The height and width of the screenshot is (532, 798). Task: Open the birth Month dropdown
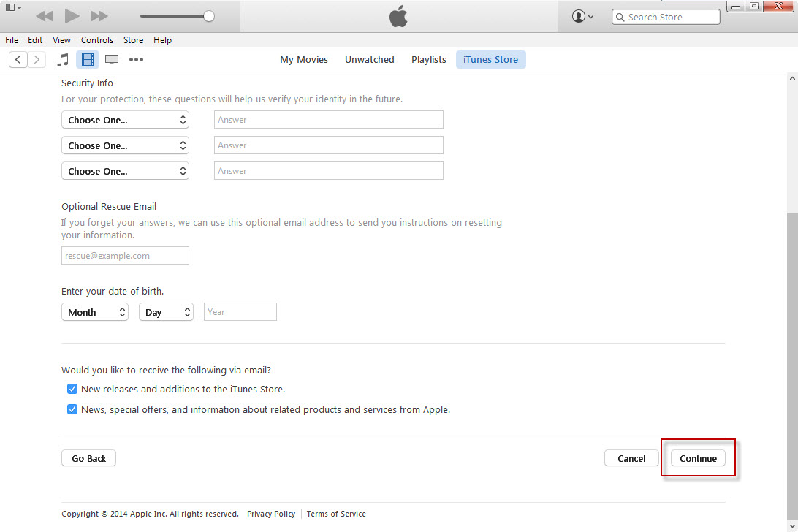(x=95, y=312)
